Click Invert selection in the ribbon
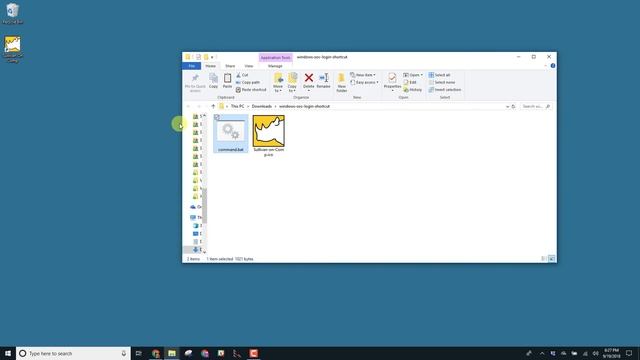The height and width of the screenshot is (360, 640). tap(444, 90)
